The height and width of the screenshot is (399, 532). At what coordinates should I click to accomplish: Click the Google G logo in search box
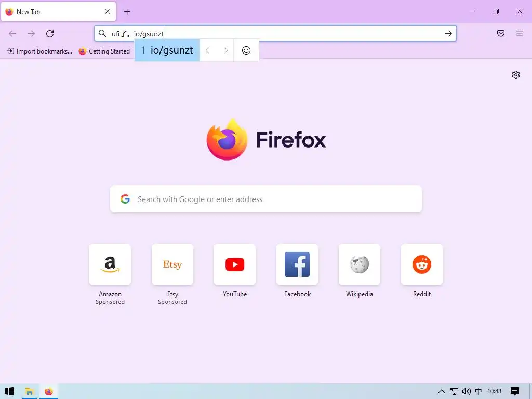125,199
